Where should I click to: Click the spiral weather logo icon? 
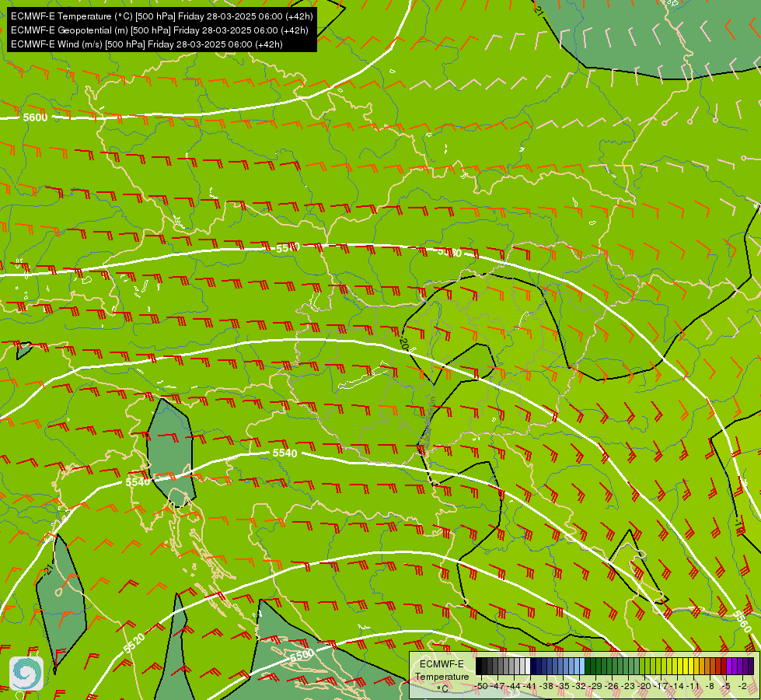tap(26, 674)
